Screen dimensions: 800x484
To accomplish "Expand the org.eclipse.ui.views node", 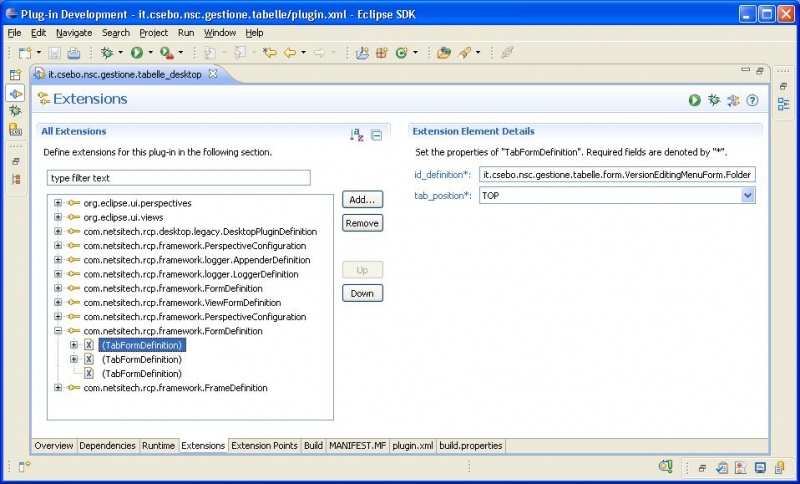I will [x=58, y=217].
